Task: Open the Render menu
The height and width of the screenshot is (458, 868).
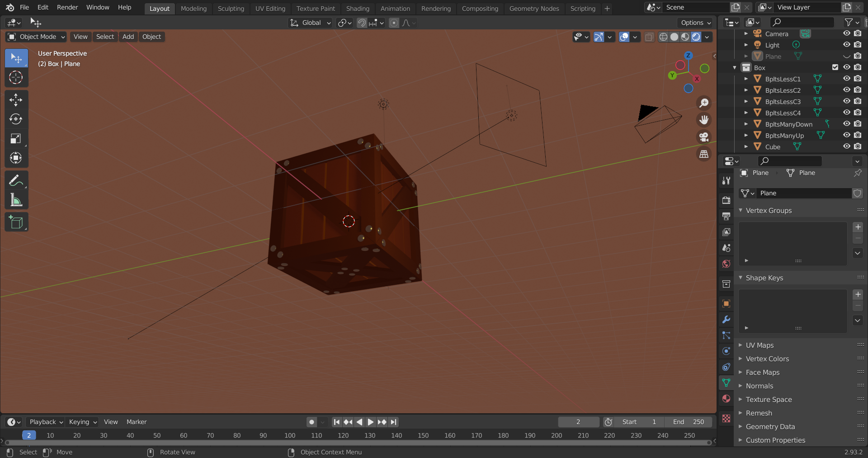Action: tap(67, 7)
